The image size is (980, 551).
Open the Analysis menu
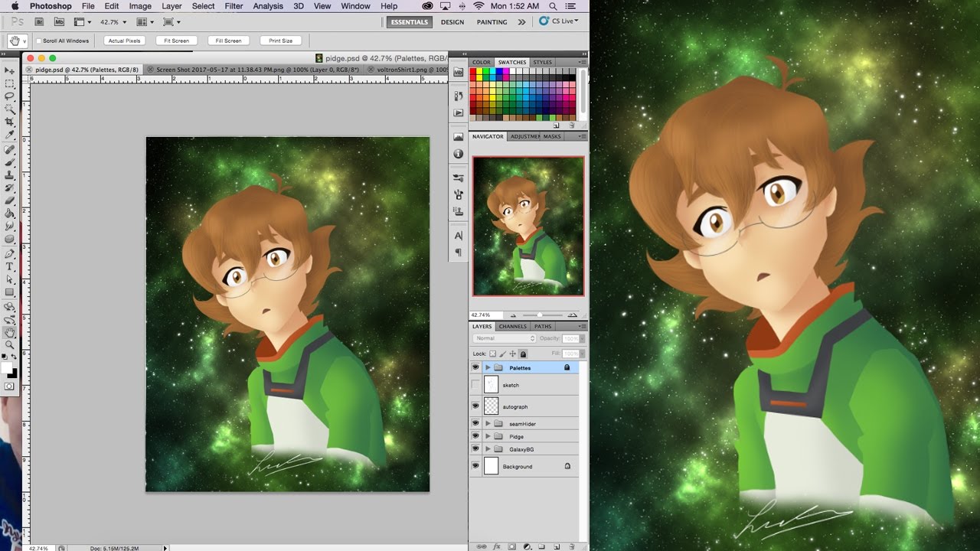(x=267, y=6)
